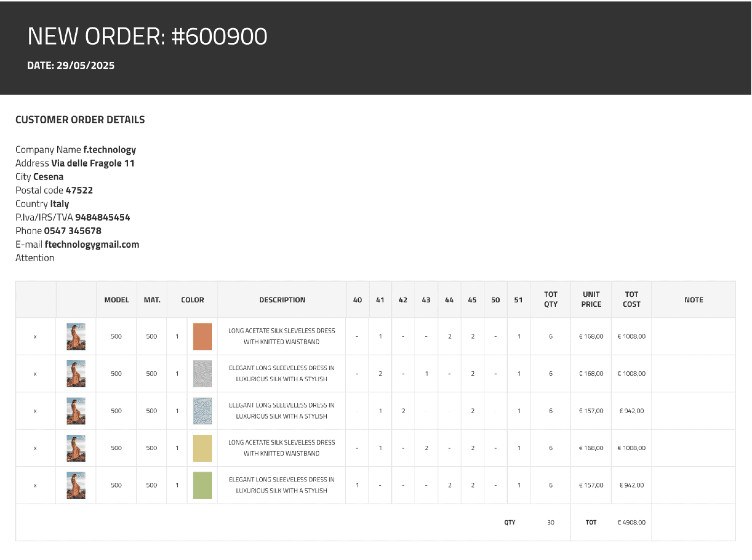This screenshot has height=560, width=752.
Task: Click the NOTE column header
Action: coord(693,300)
